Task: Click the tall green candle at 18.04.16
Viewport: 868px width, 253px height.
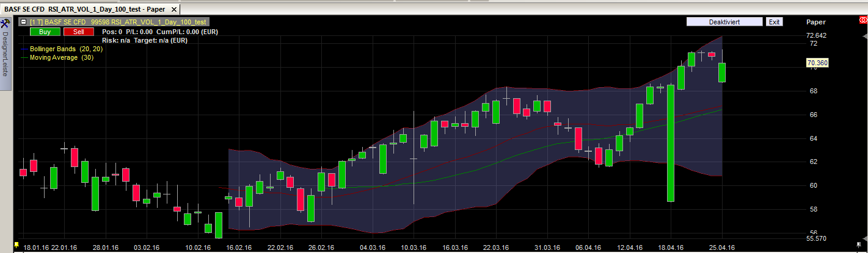Action: (671, 143)
